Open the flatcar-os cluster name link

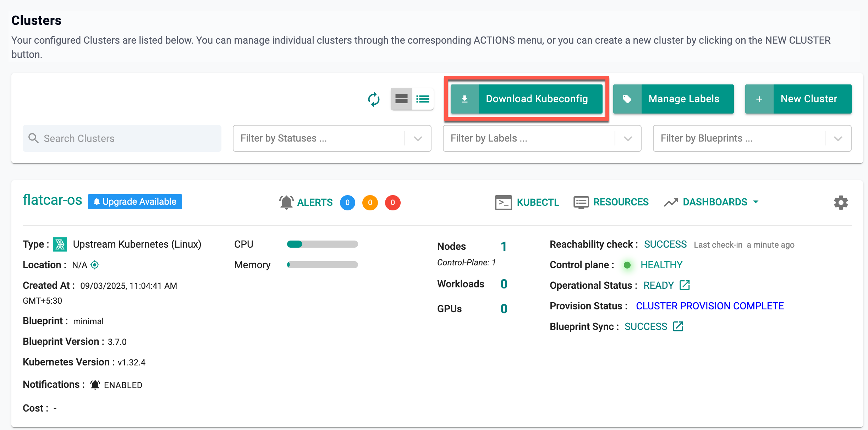pyautogui.click(x=53, y=200)
